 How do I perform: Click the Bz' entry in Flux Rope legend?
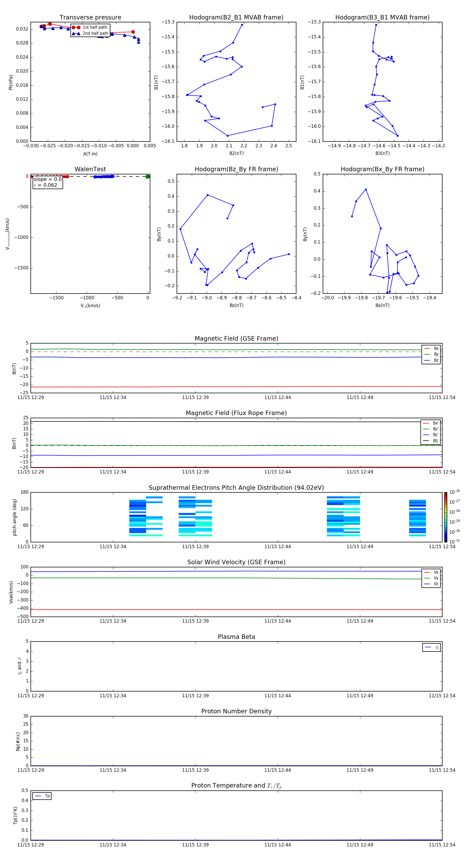431,435
